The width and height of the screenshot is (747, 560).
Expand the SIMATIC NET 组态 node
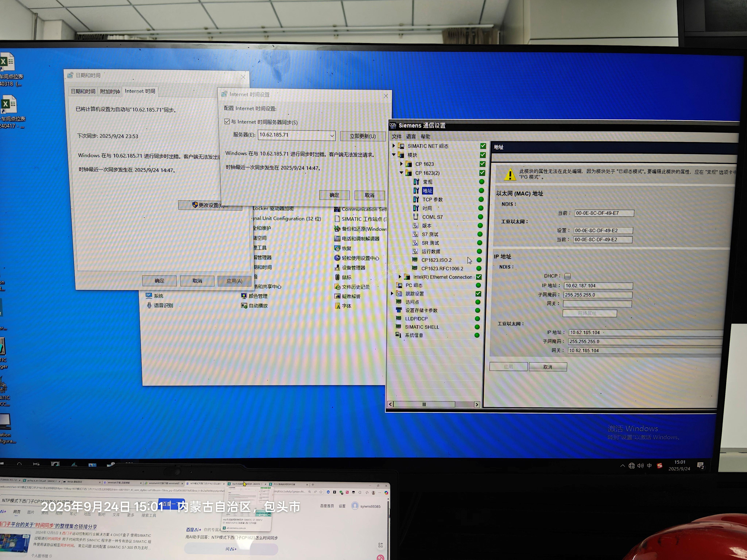(x=393, y=146)
